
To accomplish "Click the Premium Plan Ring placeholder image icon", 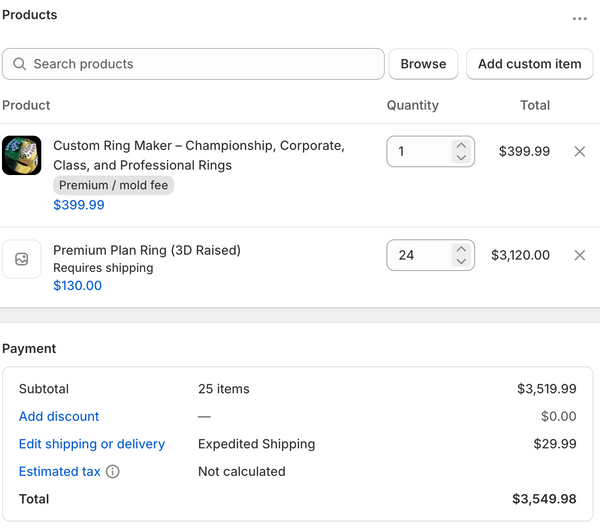I will [21, 259].
